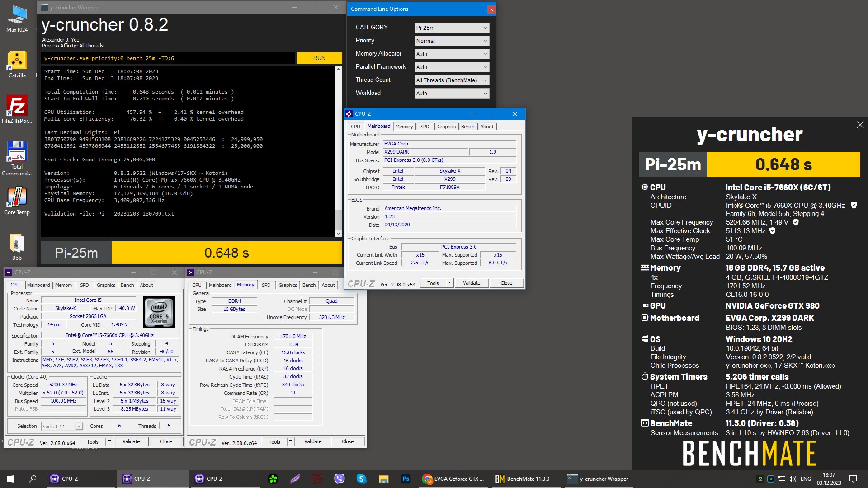Click the purple feather taskbar icon
Image resolution: width=868 pixels, height=488 pixels.
coord(295,479)
